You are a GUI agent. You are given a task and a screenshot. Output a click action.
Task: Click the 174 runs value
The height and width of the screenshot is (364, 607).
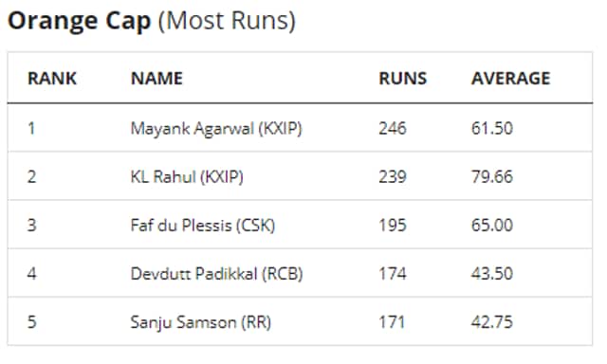[x=392, y=274]
